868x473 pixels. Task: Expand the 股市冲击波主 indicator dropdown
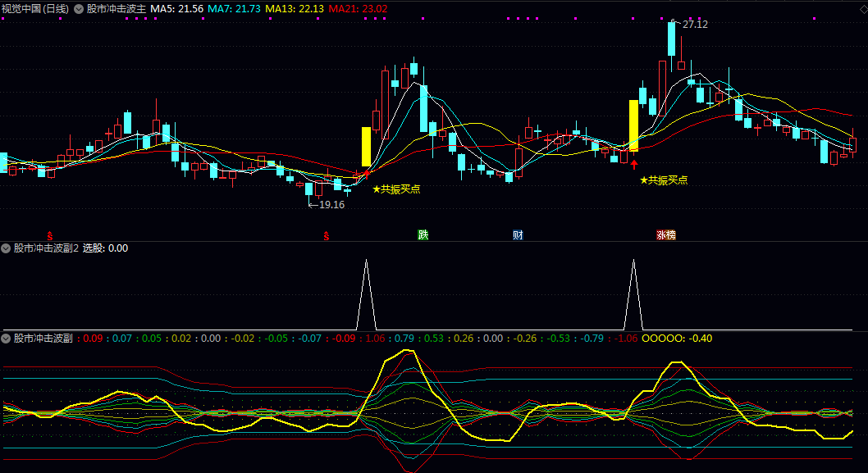point(79,8)
